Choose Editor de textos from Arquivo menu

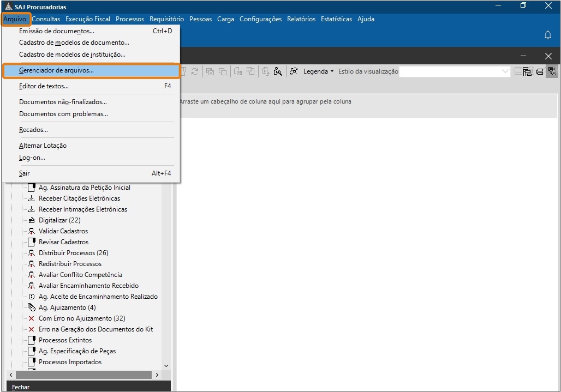pos(44,86)
